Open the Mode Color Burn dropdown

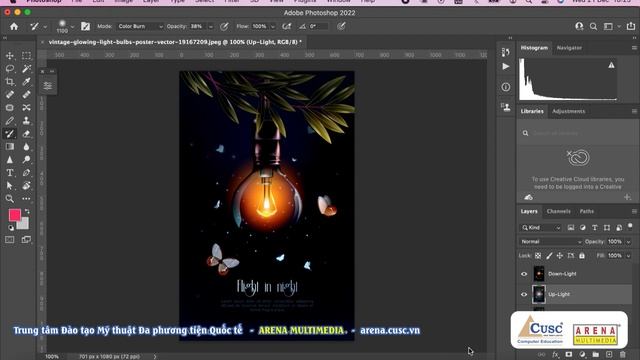pos(140,27)
